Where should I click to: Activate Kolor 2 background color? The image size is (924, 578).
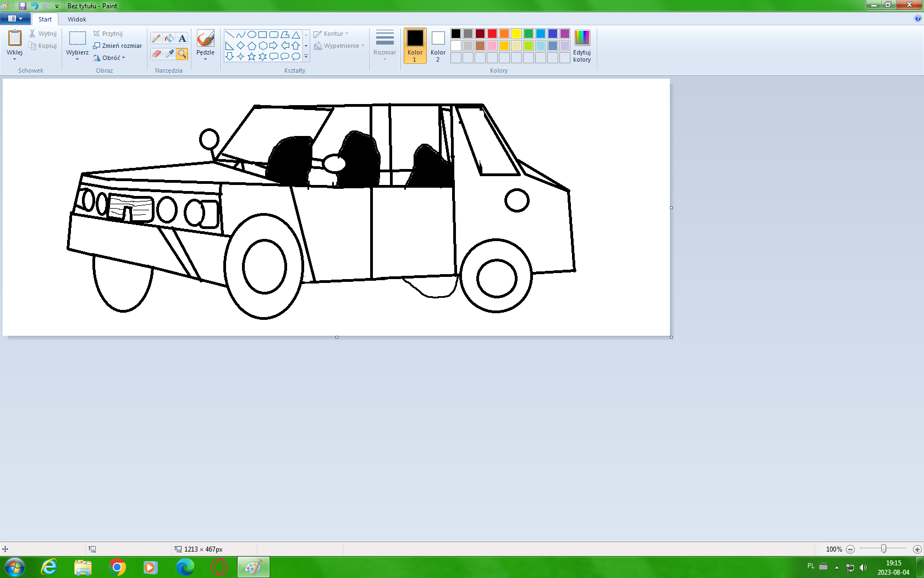point(438,46)
